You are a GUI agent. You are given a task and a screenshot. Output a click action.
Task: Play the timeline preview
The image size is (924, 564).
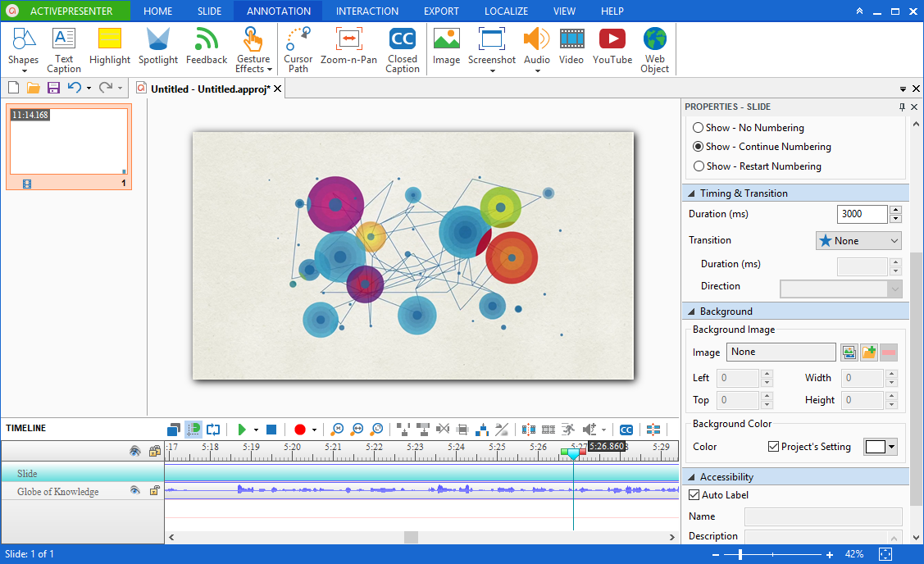[x=242, y=430]
